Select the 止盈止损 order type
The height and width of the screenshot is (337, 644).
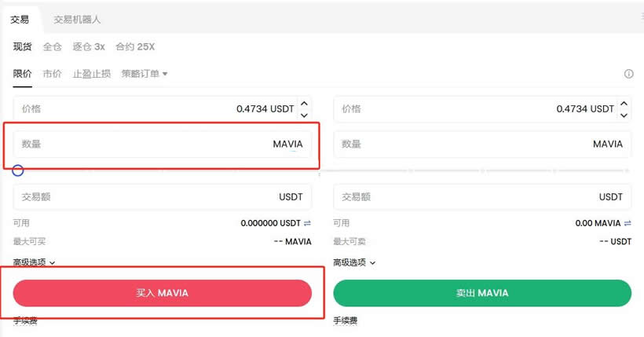point(92,74)
